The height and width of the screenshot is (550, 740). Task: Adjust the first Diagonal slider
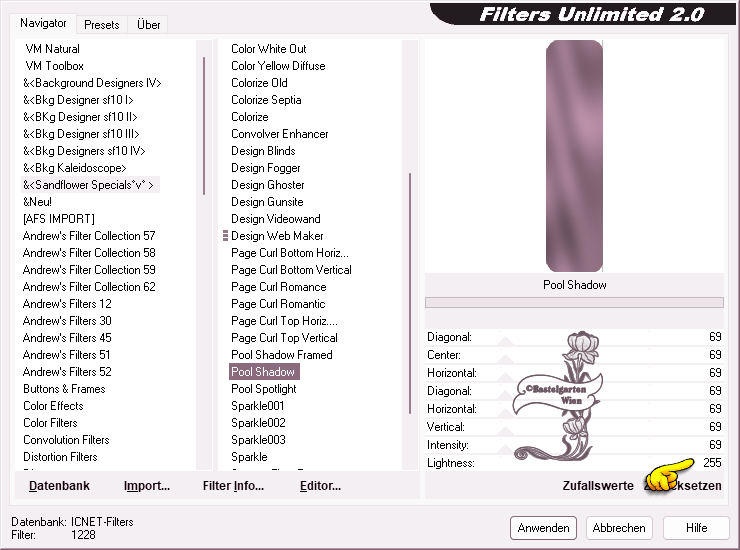574,337
